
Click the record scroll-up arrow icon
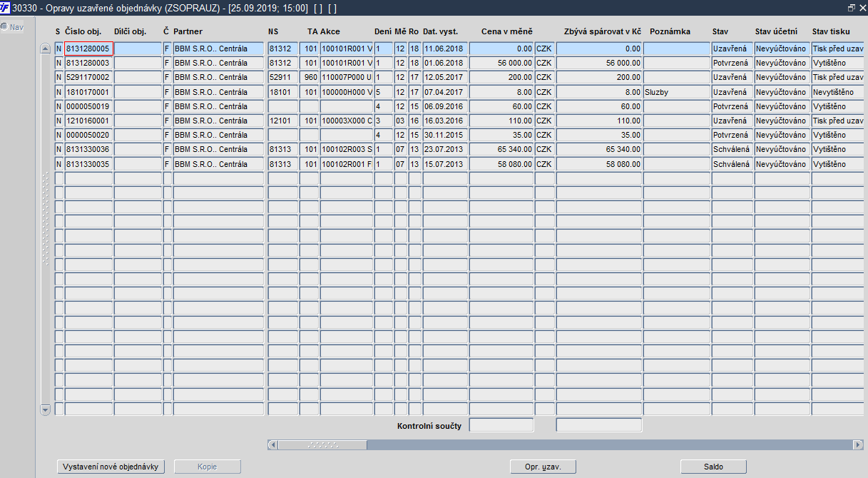tap(46, 49)
